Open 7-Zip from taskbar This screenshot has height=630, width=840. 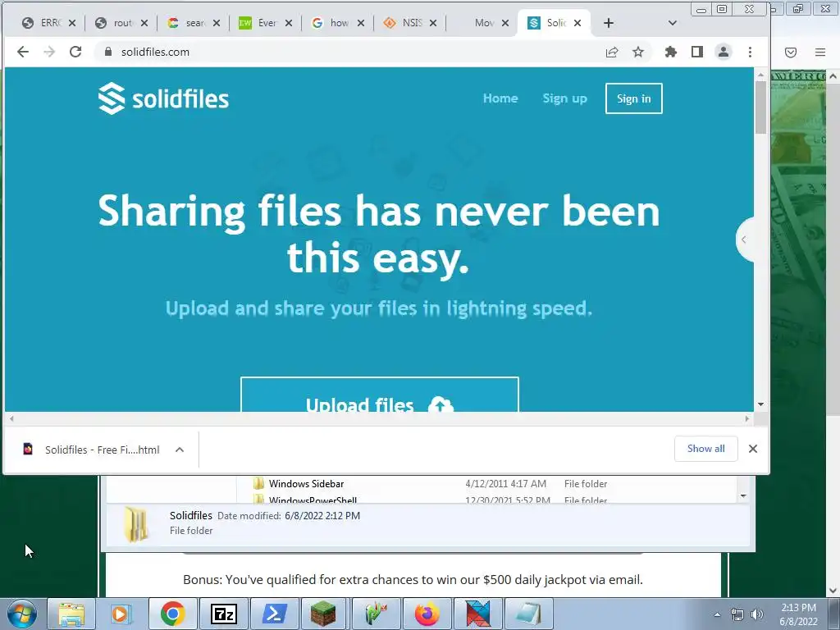[x=223, y=614]
